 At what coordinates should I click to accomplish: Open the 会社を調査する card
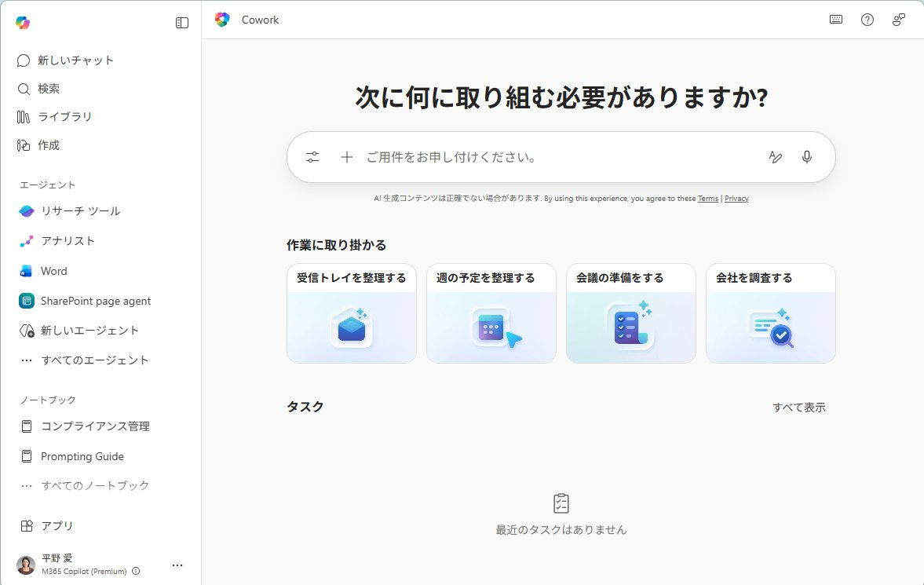point(770,313)
